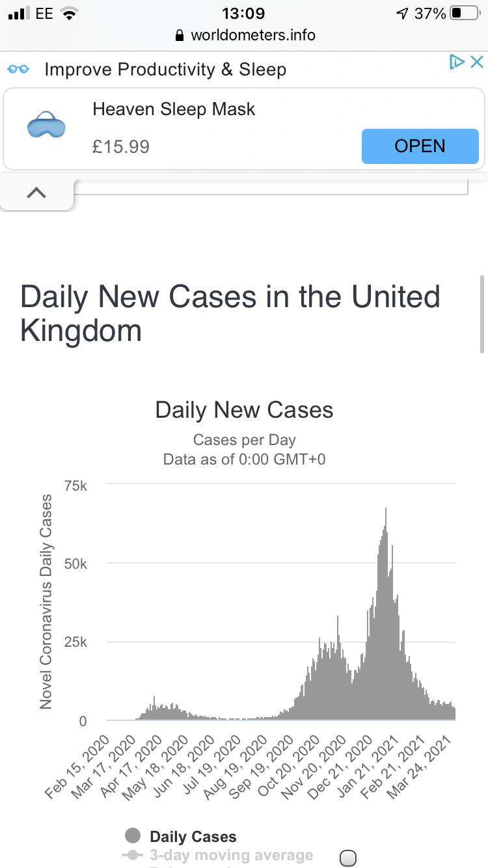Tap the worldometers.info address bar

pyautogui.click(x=252, y=35)
